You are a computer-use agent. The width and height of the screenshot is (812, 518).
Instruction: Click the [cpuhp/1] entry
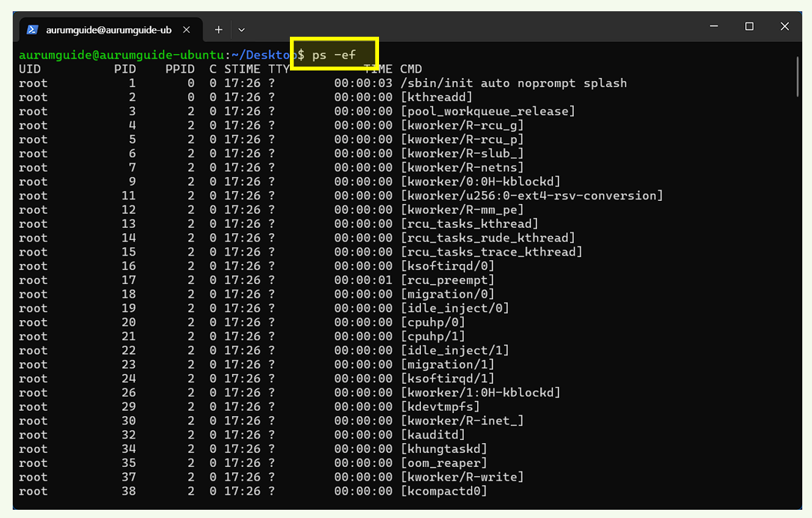[433, 336]
